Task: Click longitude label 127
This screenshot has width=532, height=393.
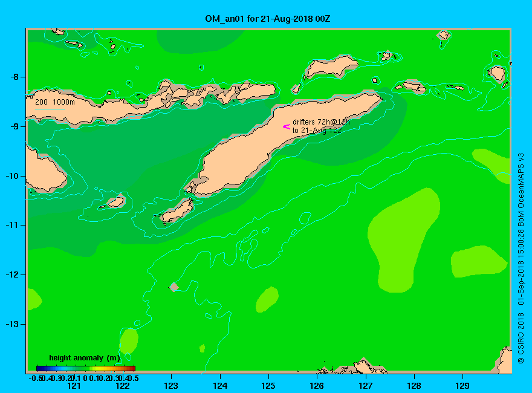Action: point(366,386)
